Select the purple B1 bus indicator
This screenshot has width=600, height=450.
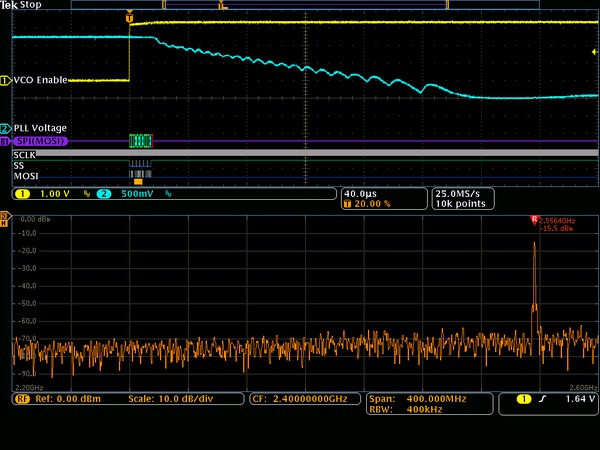click(5, 142)
